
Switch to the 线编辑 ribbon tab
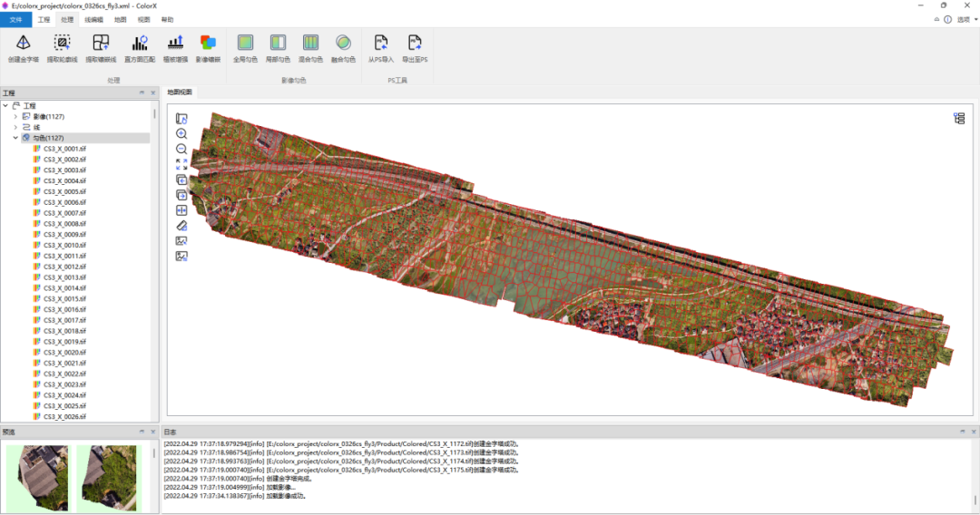click(x=93, y=19)
